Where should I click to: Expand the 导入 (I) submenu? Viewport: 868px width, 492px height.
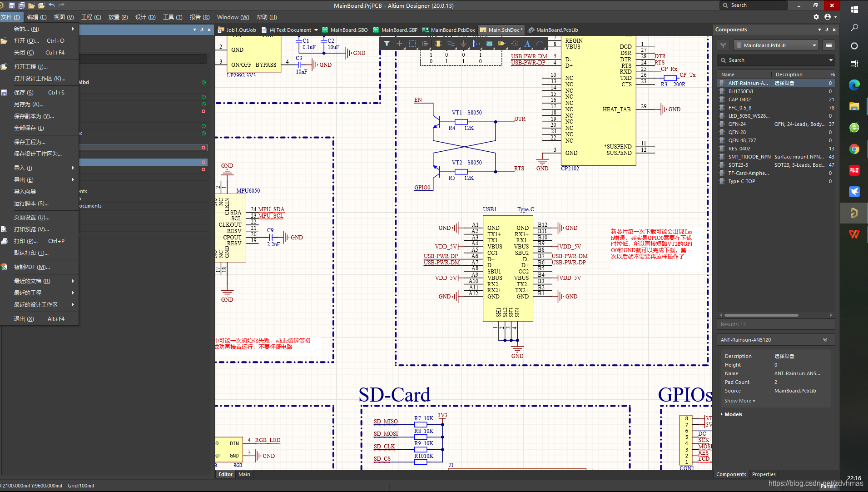point(40,168)
